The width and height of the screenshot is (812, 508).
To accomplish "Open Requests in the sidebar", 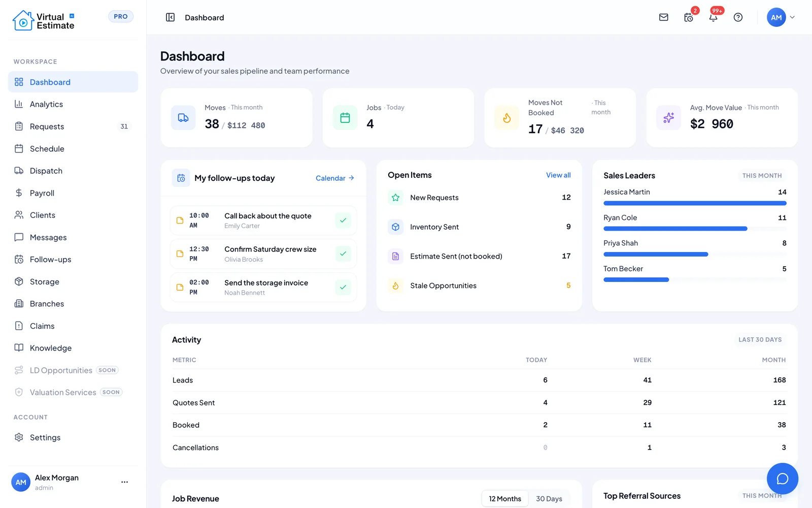I will click(x=73, y=126).
